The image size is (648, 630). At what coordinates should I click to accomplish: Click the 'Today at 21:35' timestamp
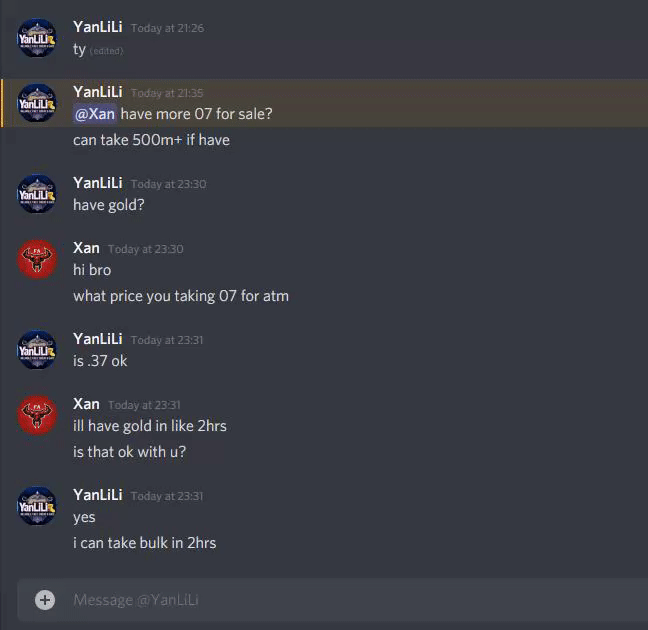pyautogui.click(x=167, y=93)
